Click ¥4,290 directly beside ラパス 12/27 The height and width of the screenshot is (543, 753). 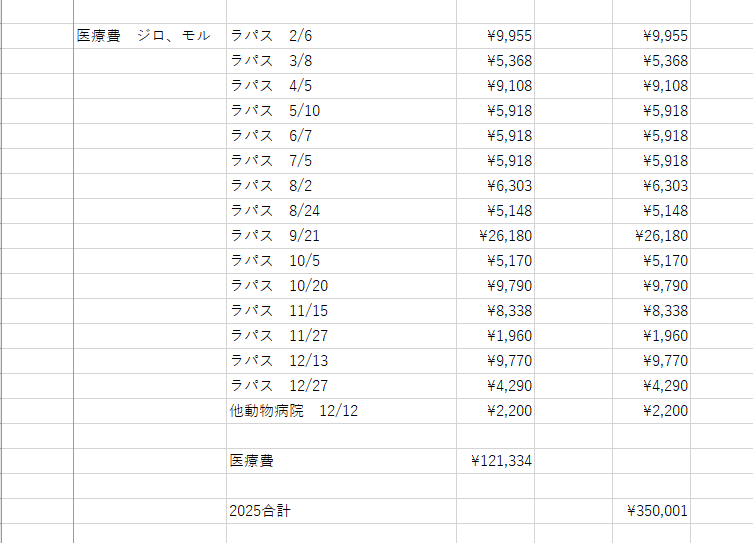click(495, 386)
